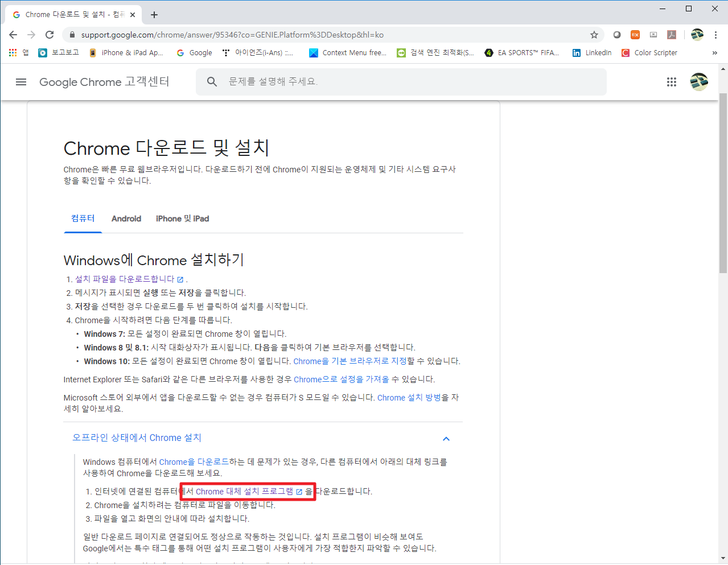This screenshot has height=565, width=728.
Task: Click the Chrome 설치 방법 link
Action: click(409, 397)
